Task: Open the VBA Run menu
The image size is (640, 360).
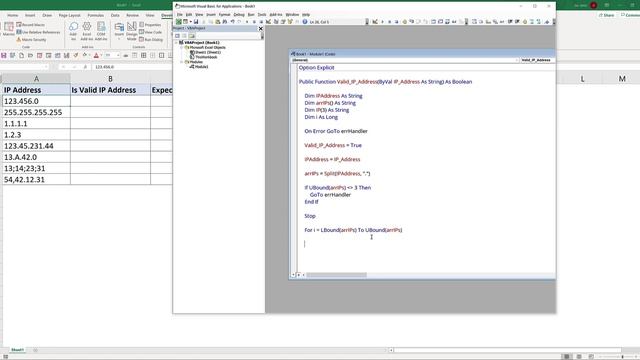Action: (251, 14)
